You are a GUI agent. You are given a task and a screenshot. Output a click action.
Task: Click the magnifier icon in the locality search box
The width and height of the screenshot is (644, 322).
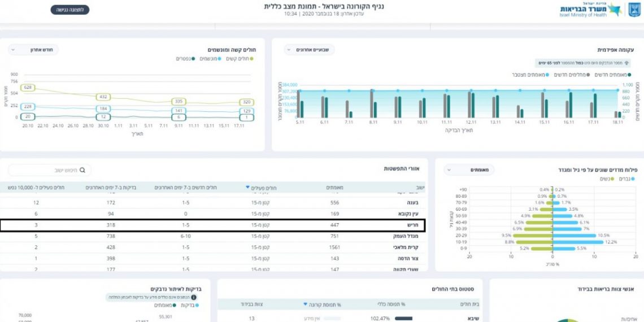(82, 169)
